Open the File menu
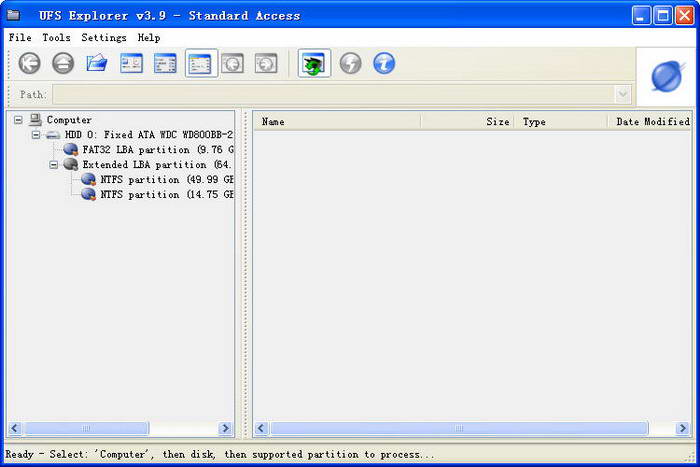Screen dimensions: 700x467 coord(20,38)
